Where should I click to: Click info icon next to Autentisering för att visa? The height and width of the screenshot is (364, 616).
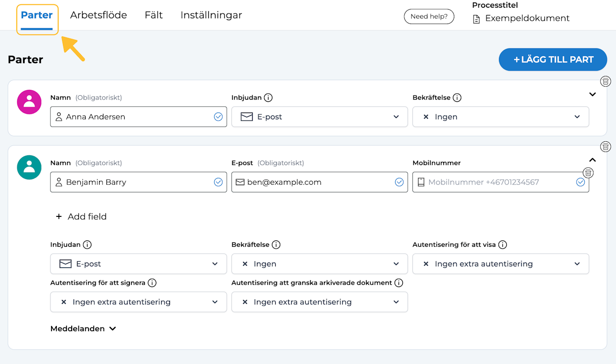[502, 245]
